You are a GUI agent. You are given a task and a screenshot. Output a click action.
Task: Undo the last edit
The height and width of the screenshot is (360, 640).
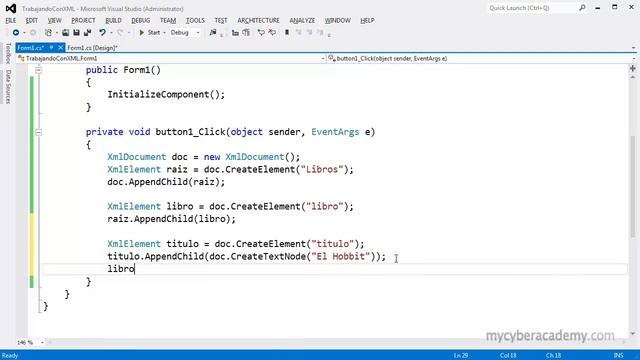102,33
